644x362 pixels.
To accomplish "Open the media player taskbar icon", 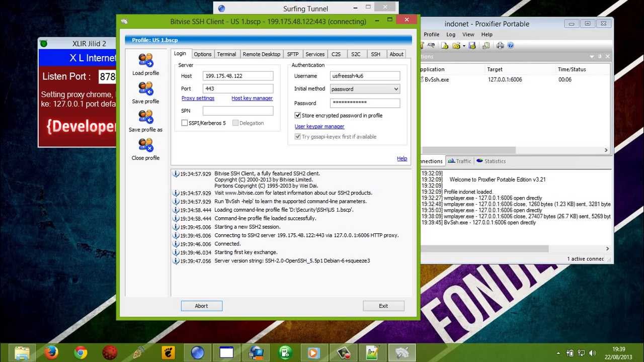I will tap(314, 352).
